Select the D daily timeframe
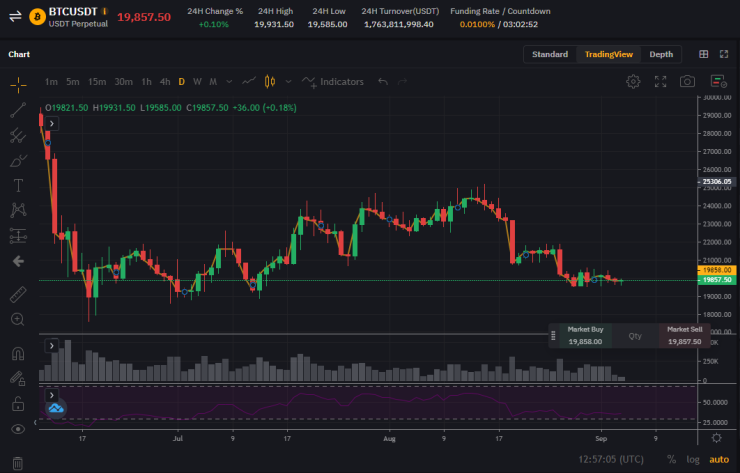Viewport: 740px width, 473px height. tap(181, 82)
